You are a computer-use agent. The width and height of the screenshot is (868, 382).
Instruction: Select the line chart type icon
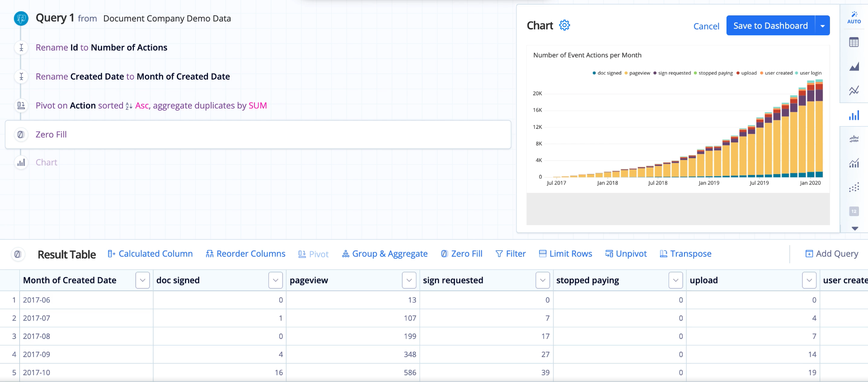(x=854, y=91)
